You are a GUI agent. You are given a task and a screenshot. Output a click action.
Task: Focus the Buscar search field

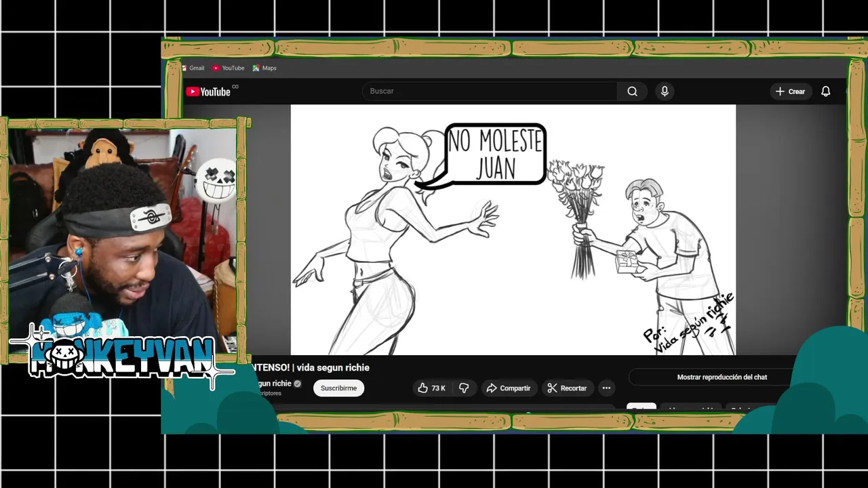click(490, 91)
